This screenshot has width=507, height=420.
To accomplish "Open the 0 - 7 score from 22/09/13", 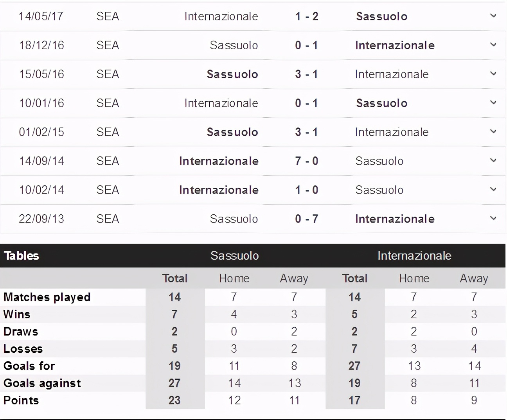I will [306, 219].
